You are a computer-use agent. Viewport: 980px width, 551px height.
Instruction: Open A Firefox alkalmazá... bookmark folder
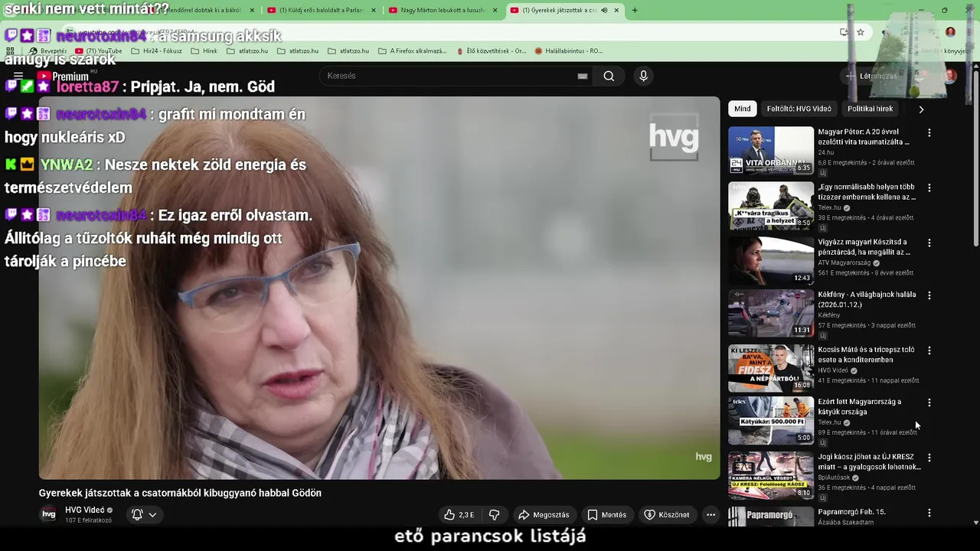pyautogui.click(x=413, y=51)
